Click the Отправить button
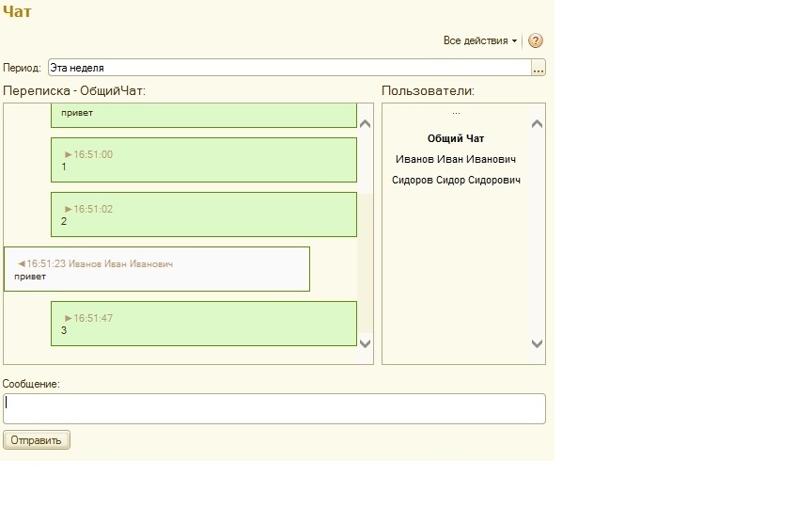This screenshot has height=508, width=812. point(37,440)
